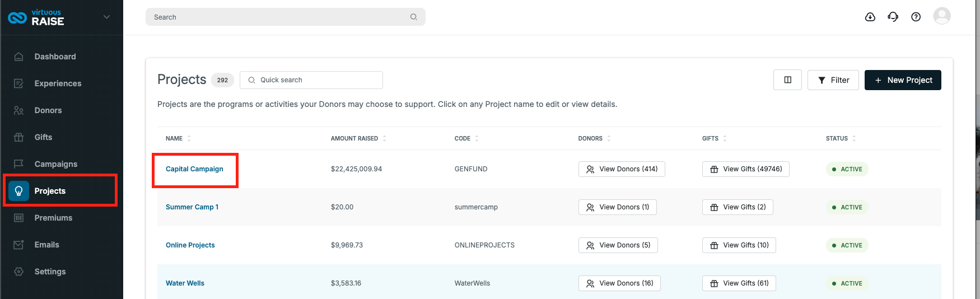Click the amount $9,969.73
This screenshot has width=980, height=299.
click(x=347, y=245)
